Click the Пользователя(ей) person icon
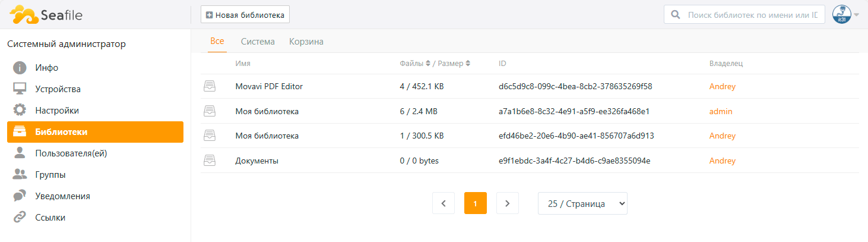 pyautogui.click(x=20, y=153)
